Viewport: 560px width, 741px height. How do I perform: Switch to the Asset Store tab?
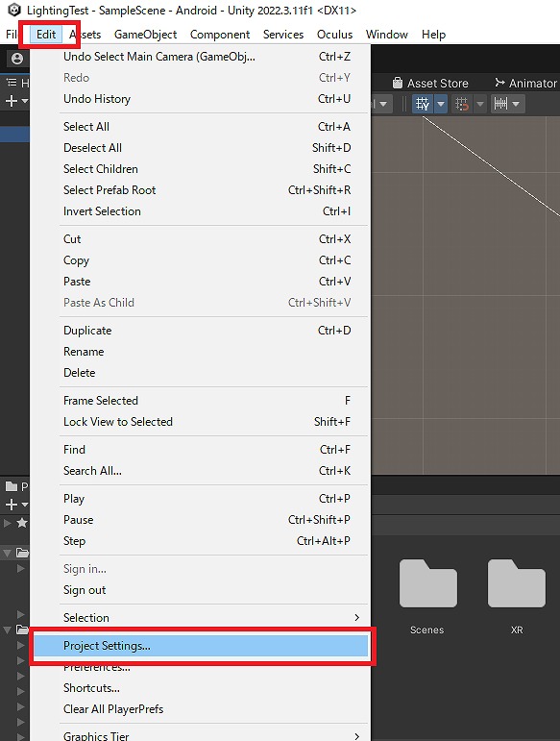(430, 84)
